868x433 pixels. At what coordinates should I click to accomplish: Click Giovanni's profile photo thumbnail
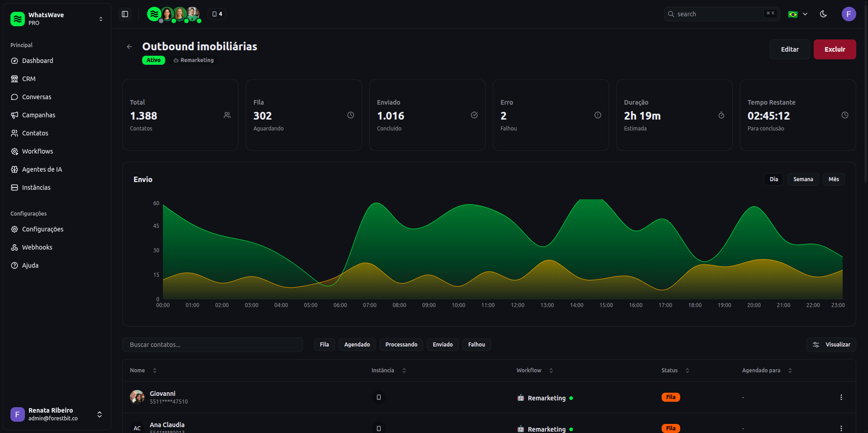point(137,397)
